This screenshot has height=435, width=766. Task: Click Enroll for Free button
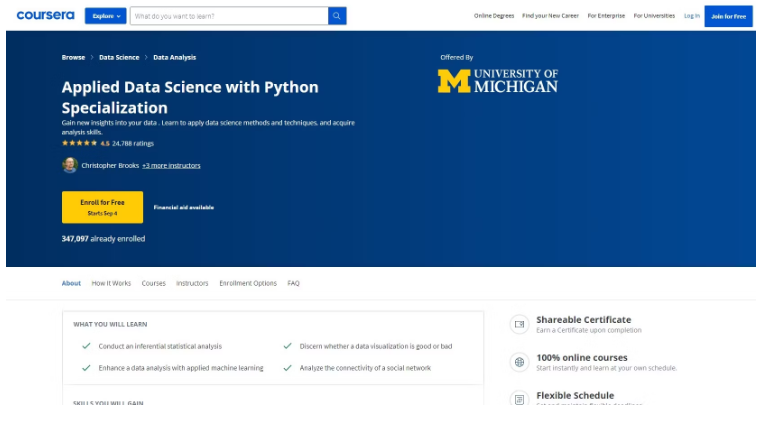pos(103,207)
